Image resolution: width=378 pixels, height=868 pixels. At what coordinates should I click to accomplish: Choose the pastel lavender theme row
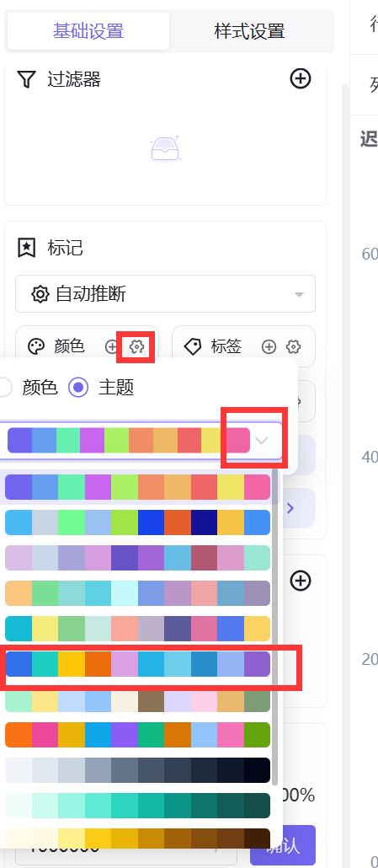click(137, 558)
